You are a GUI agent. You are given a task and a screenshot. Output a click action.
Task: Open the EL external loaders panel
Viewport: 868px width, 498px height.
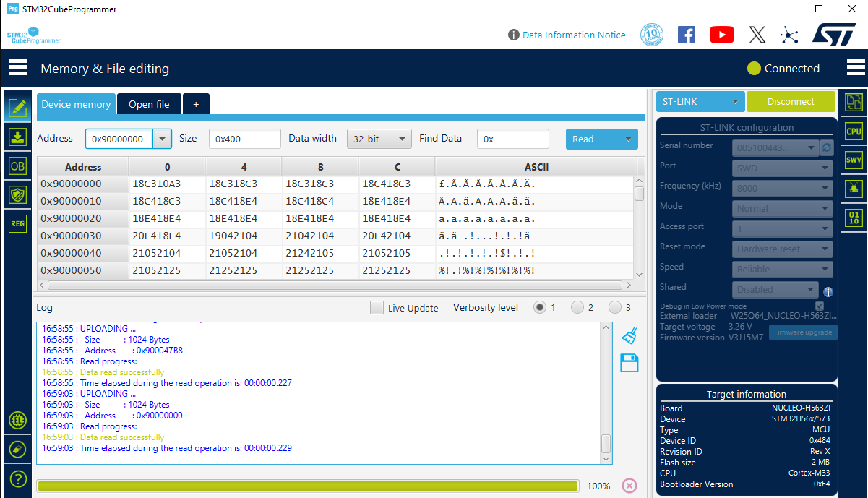(x=17, y=420)
